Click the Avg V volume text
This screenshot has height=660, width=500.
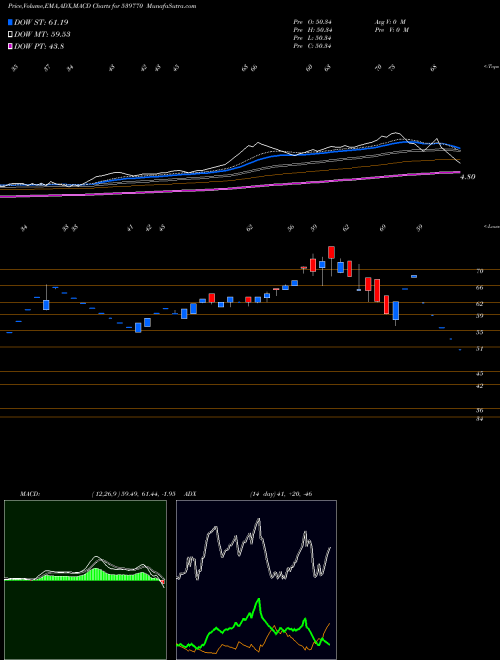click(390, 22)
